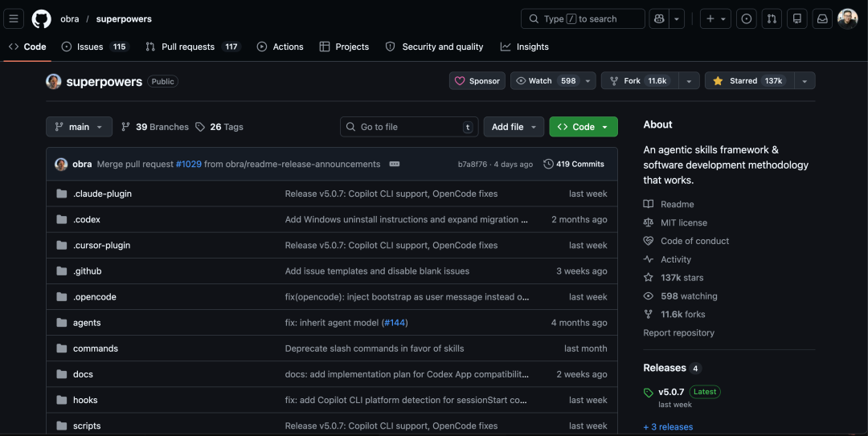Image resolution: width=868 pixels, height=436 pixels.
Task: Open the global pull requests icon in header
Action: 772,18
